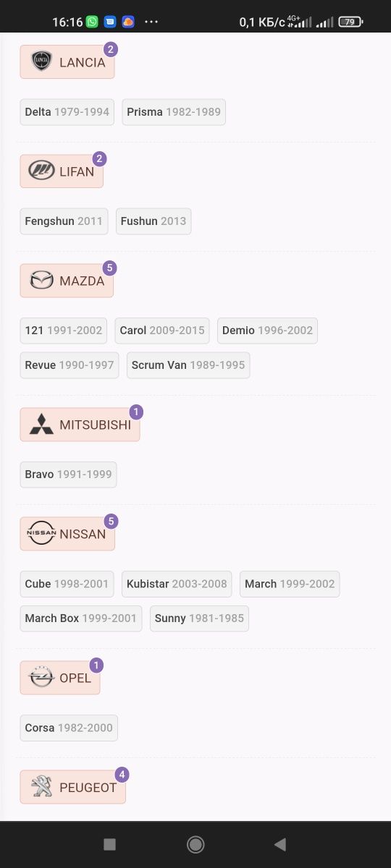The height and width of the screenshot is (868, 391).
Task: Tap the Mitsubishi three-diamond logo
Action: pos(41,425)
